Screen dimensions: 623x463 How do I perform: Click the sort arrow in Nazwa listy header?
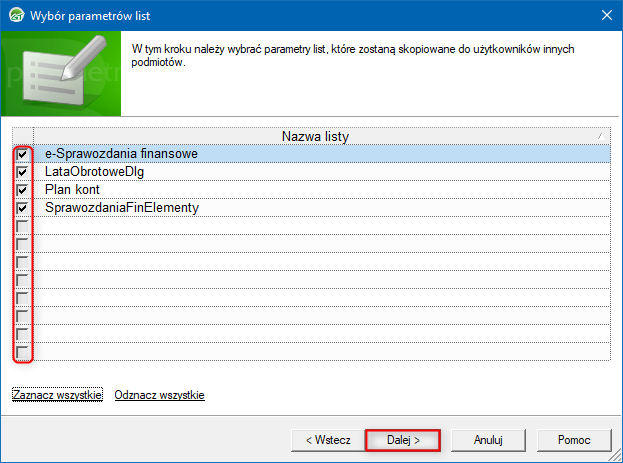[601, 136]
